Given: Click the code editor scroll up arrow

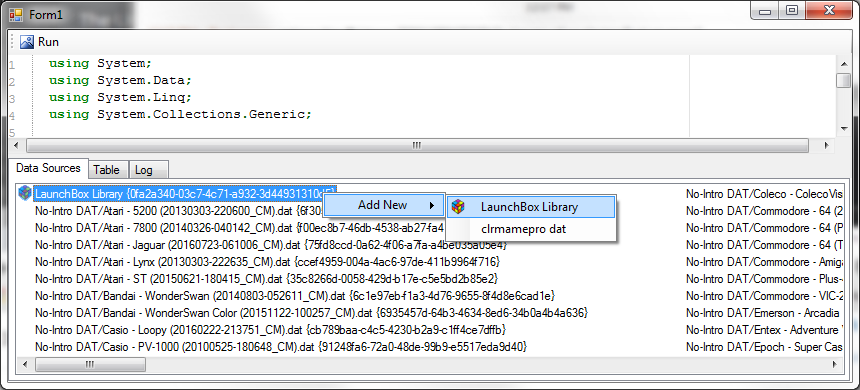Looking at the screenshot, I should [844, 64].
